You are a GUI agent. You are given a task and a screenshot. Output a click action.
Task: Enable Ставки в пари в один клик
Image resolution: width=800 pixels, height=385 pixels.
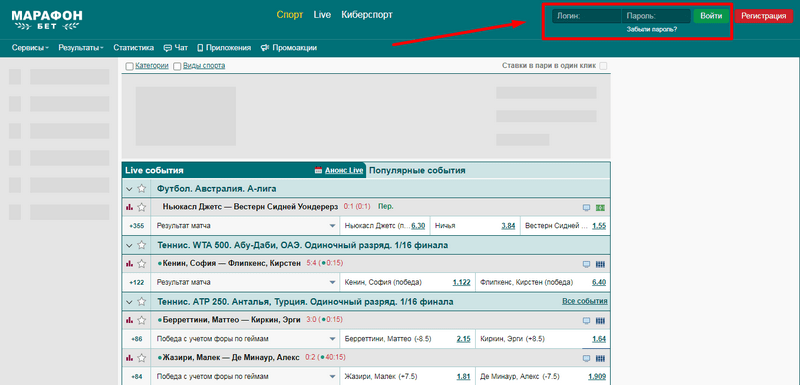coord(604,66)
